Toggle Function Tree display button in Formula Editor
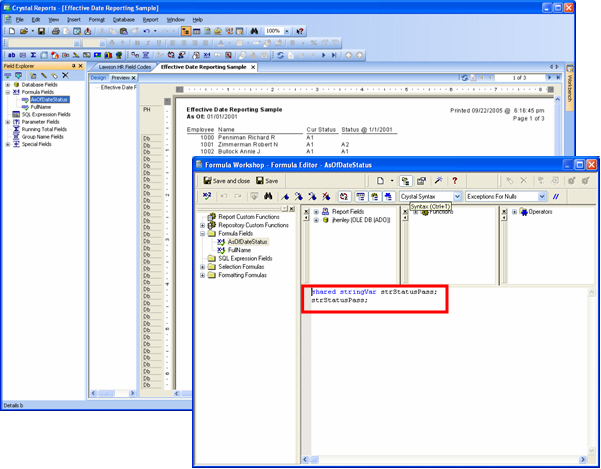This screenshot has height=469, width=601. pos(374,197)
